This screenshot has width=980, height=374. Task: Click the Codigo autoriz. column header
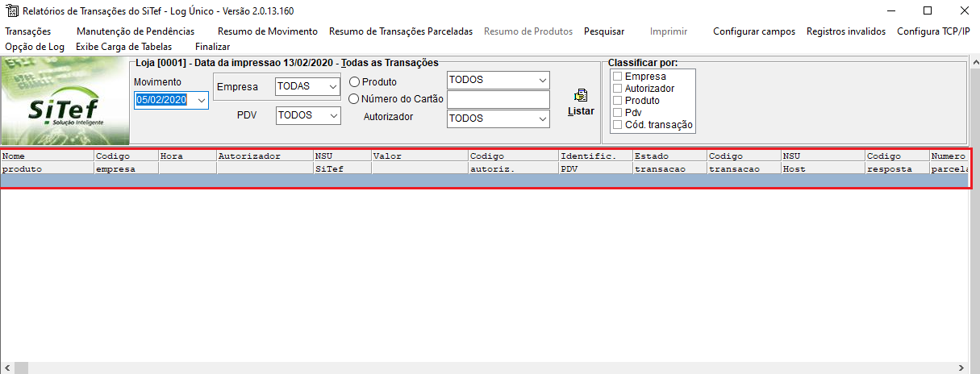click(514, 163)
